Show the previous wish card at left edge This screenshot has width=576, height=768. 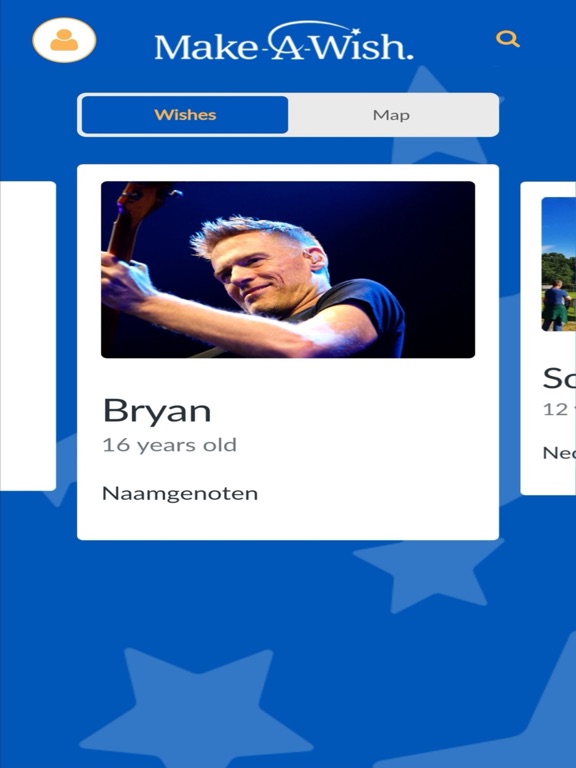click(28, 336)
